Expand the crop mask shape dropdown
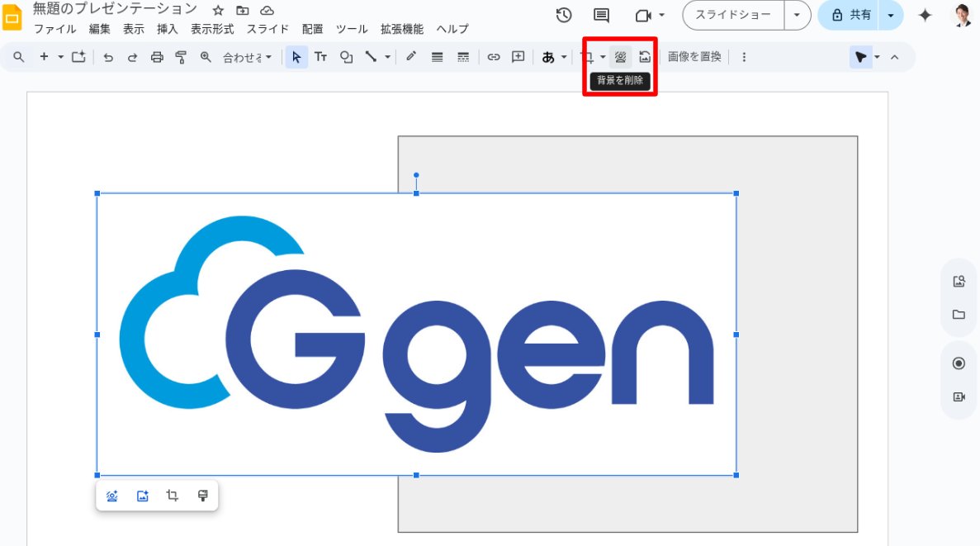Screen dimensions: 980x546 [603, 57]
